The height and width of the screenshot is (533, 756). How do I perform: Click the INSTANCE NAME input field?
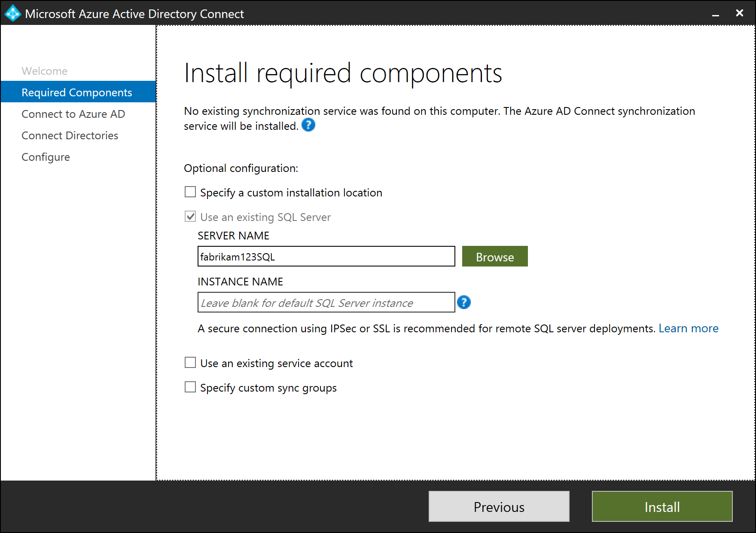[326, 302]
